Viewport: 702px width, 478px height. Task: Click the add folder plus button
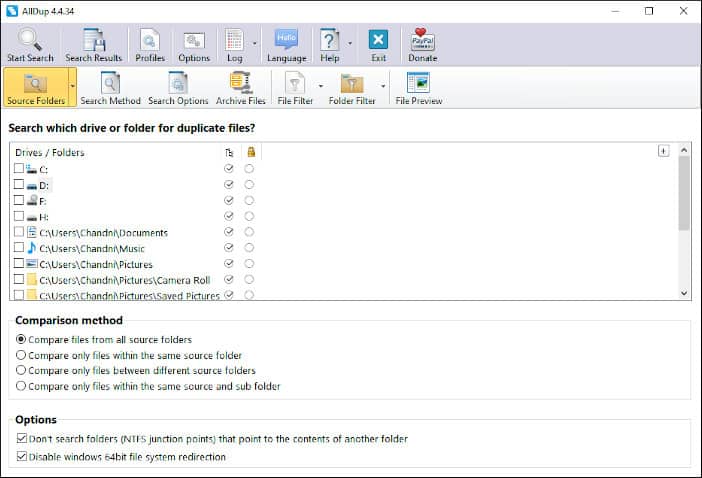(x=663, y=151)
